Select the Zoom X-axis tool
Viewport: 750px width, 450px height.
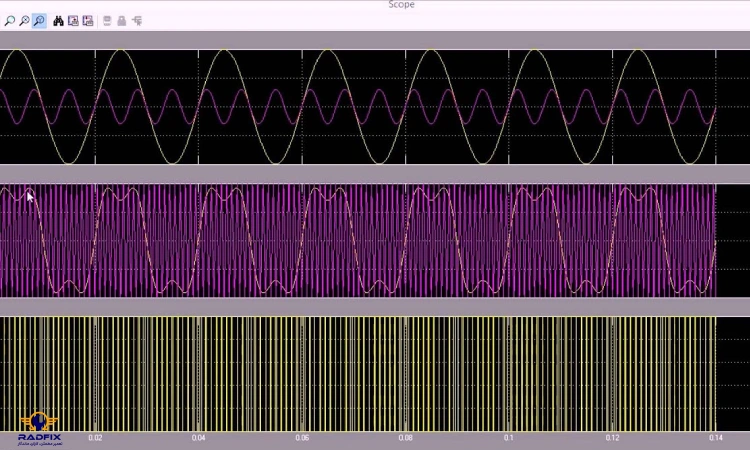pyautogui.click(x=24, y=20)
